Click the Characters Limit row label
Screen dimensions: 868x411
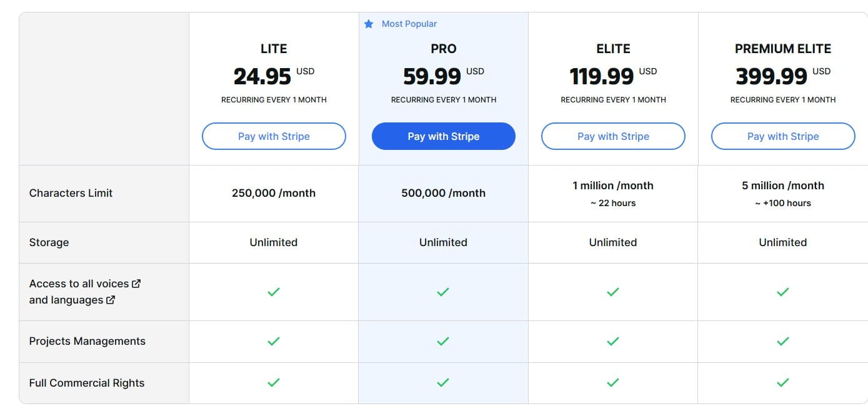(71, 193)
